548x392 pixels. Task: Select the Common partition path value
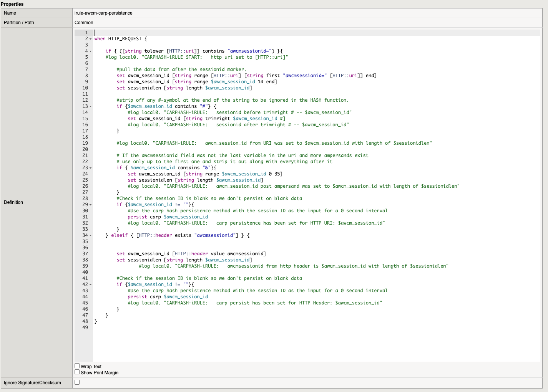[83, 22]
